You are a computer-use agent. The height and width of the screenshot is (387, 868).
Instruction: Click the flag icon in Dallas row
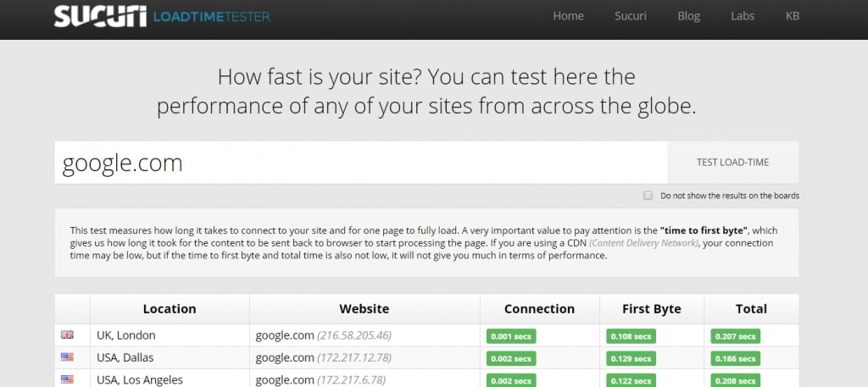(67, 357)
